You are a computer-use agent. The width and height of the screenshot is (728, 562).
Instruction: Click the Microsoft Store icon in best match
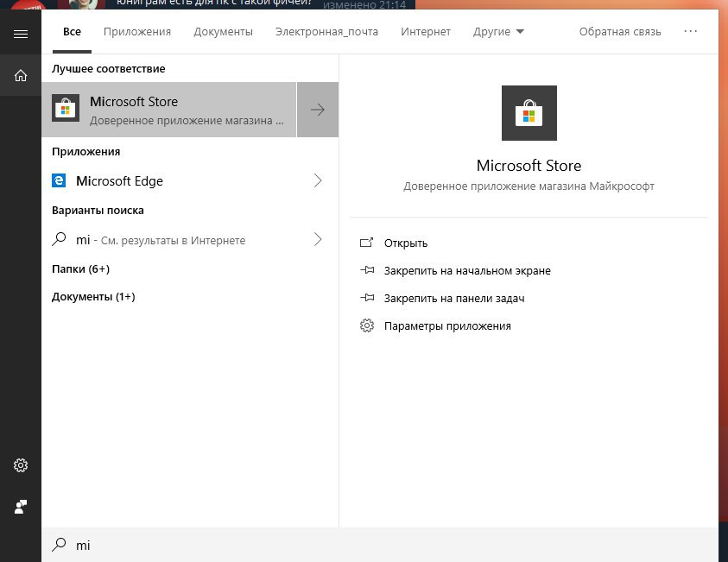[x=66, y=108]
